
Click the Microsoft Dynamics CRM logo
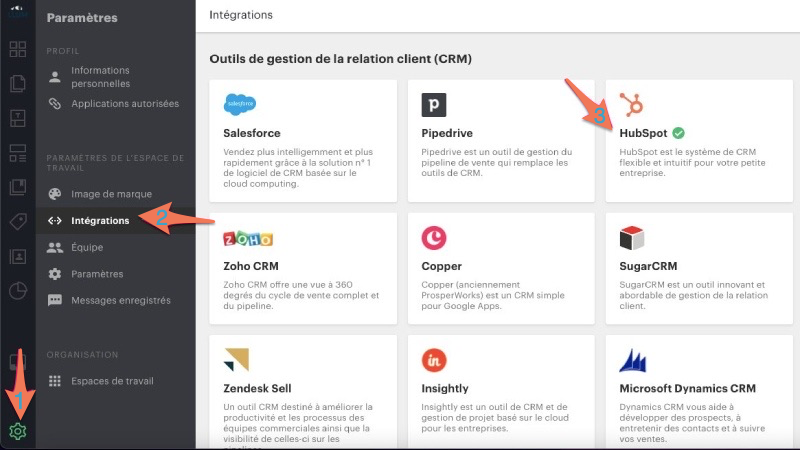633,361
